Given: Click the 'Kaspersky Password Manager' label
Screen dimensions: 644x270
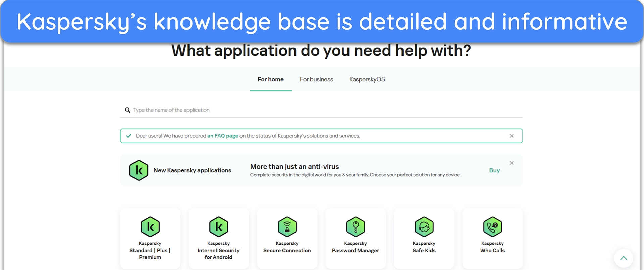Looking at the screenshot, I should pyautogui.click(x=356, y=247).
